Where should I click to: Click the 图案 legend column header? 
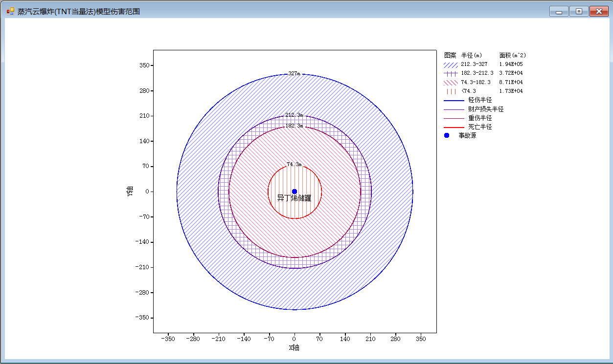(450, 55)
